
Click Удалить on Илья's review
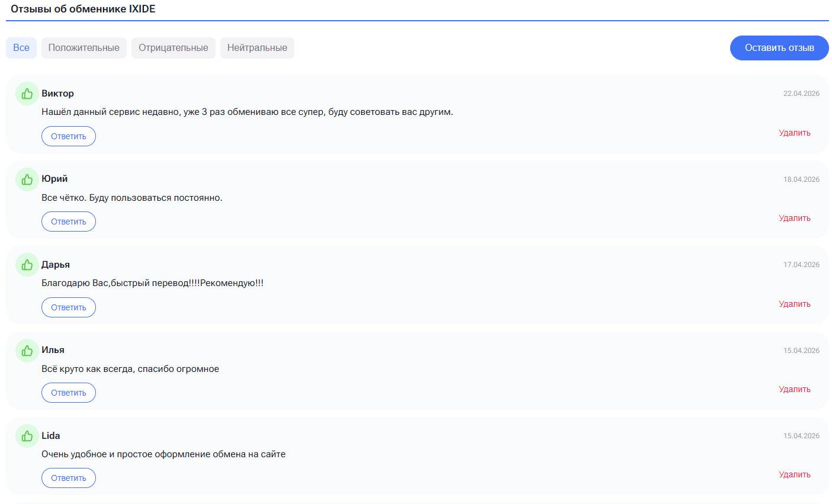(x=794, y=389)
